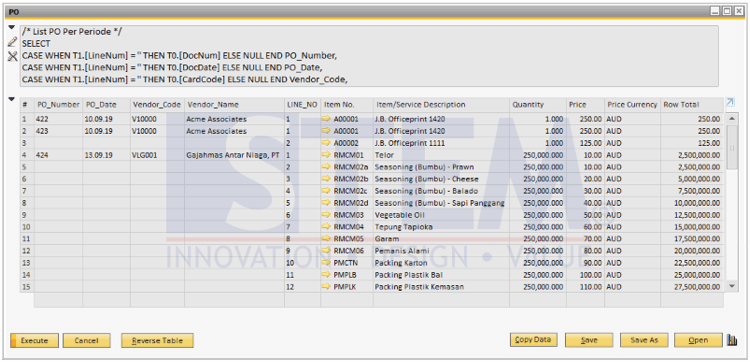Select row total 27,500,000.00 cell
Image resolution: width=750 pixels, height=362 pixels.
pyautogui.click(x=692, y=286)
